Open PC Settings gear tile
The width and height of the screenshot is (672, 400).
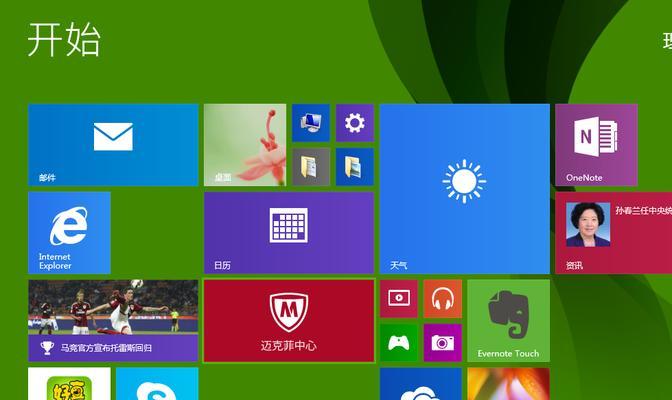coord(355,123)
